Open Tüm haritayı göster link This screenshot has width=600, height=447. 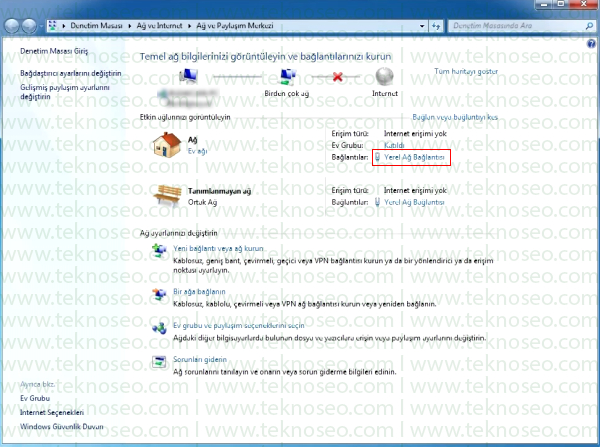coord(466,71)
